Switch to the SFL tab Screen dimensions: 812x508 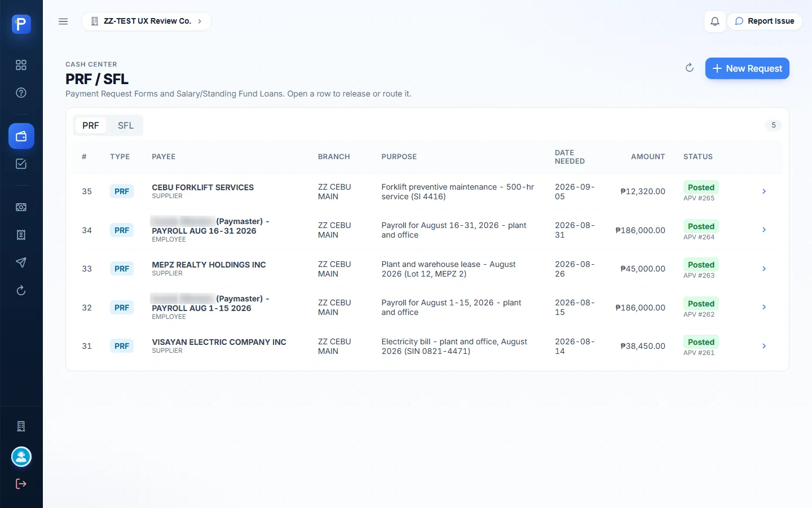126,125
